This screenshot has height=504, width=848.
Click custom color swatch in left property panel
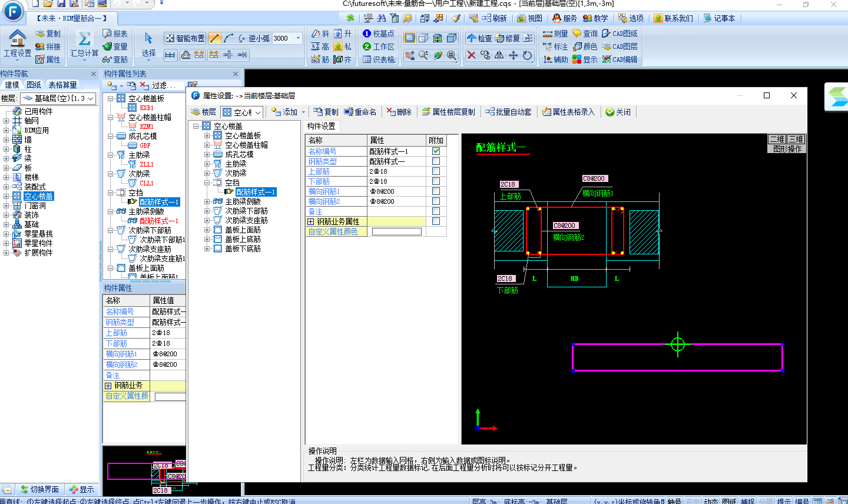click(170, 397)
